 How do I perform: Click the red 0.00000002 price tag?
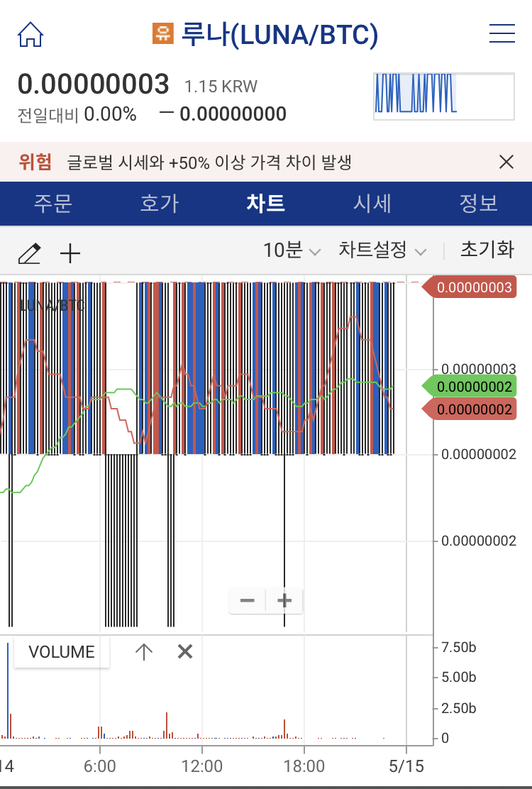(x=469, y=409)
